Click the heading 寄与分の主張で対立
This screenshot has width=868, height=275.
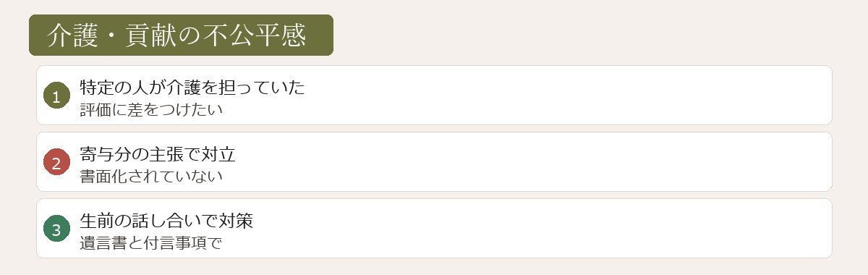pos(158,154)
